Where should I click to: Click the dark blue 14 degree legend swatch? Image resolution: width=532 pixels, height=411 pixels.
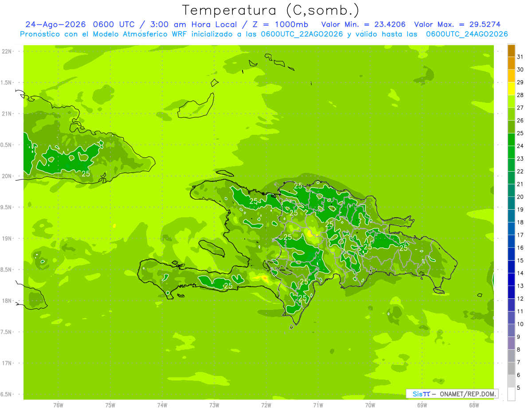point(511,267)
